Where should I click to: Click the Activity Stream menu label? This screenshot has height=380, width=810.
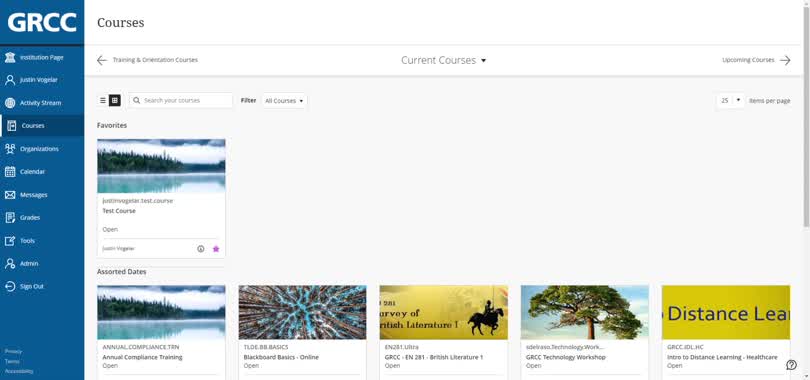click(40, 103)
